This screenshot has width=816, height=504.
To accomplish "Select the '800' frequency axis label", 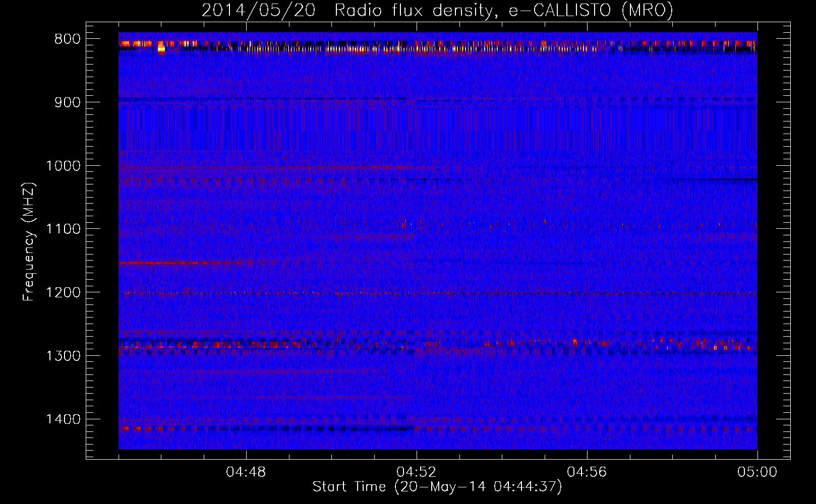I will (67, 39).
